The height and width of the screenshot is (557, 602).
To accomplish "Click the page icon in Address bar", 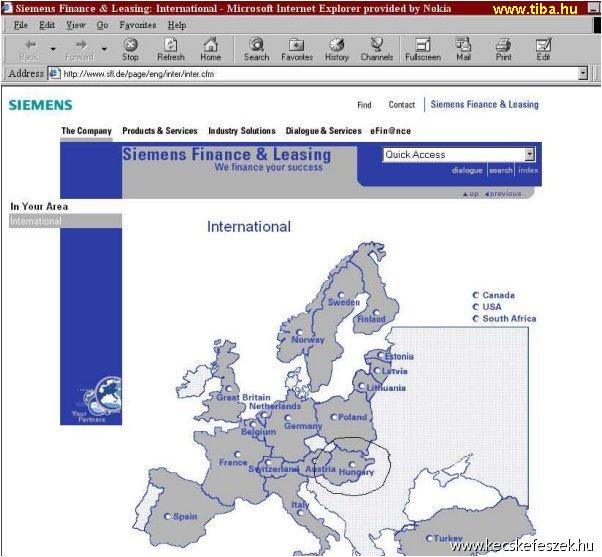I will (x=55, y=73).
